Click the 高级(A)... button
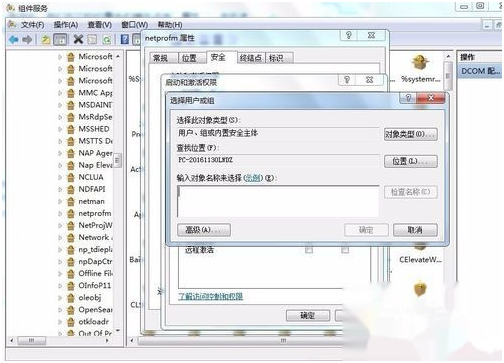The width and height of the screenshot is (504, 363). [x=204, y=230]
